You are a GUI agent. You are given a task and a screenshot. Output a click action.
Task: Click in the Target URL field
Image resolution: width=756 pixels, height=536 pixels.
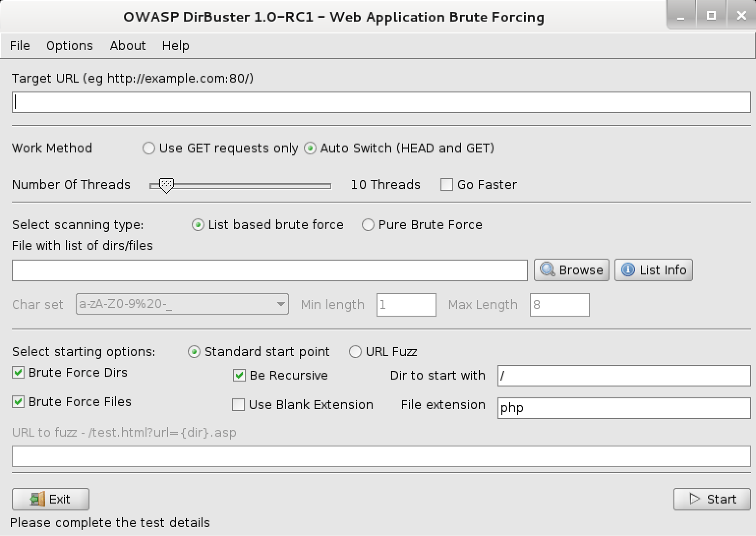pos(381,102)
